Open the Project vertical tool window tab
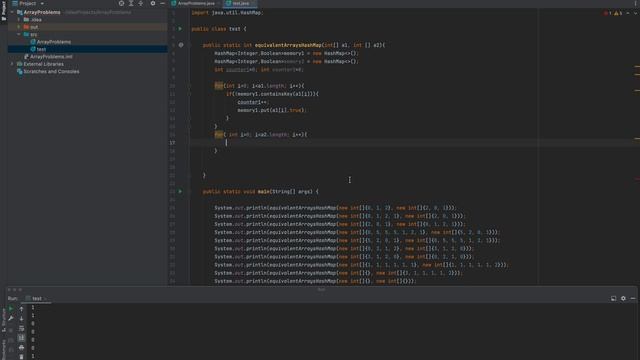The width and height of the screenshot is (640, 360). (x=4, y=10)
